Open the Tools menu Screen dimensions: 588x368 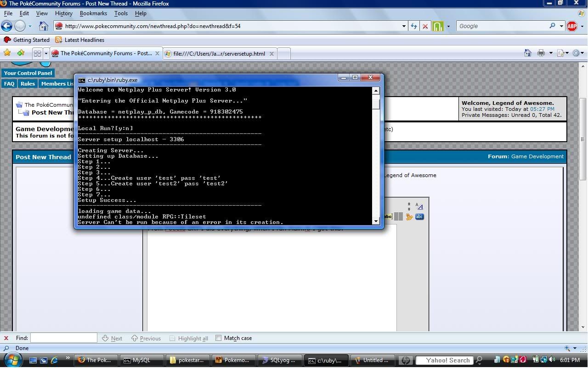pos(121,13)
